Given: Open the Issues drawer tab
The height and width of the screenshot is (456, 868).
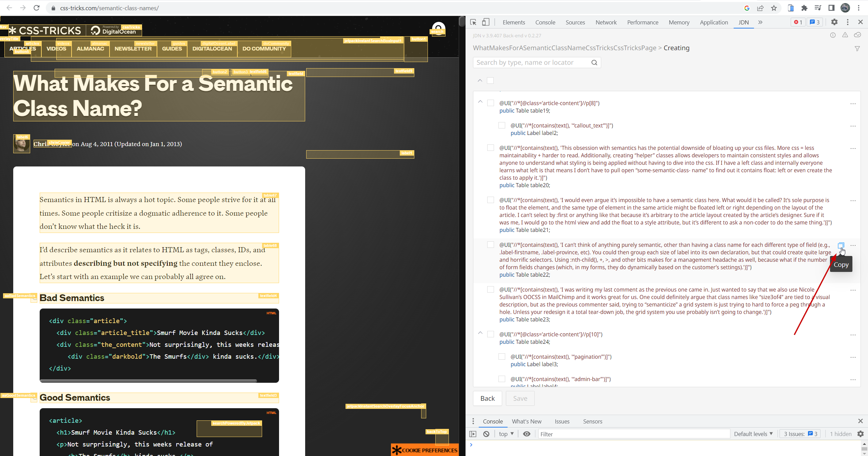Looking at the screenshot, I should (562, 421).
